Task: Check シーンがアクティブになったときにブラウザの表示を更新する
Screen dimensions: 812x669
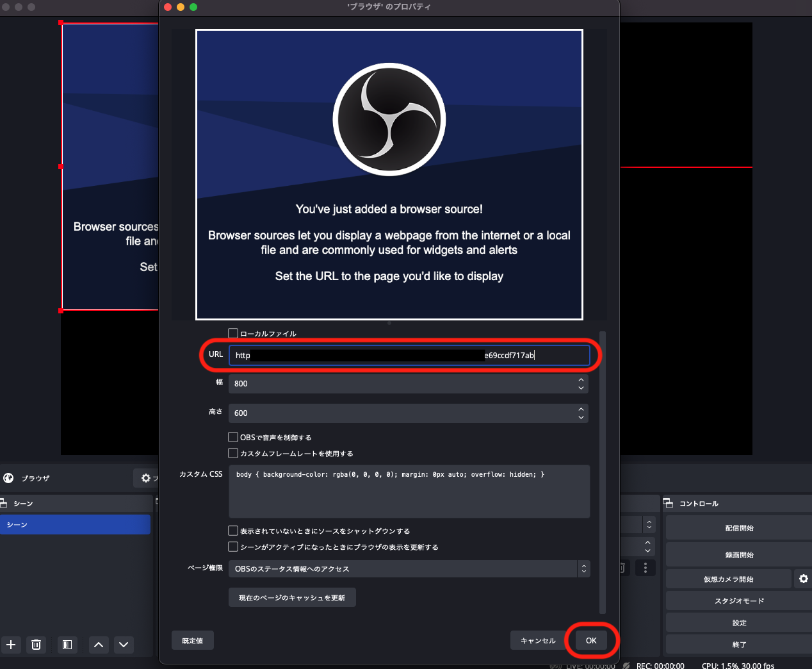Action: [x=233, y=547]
